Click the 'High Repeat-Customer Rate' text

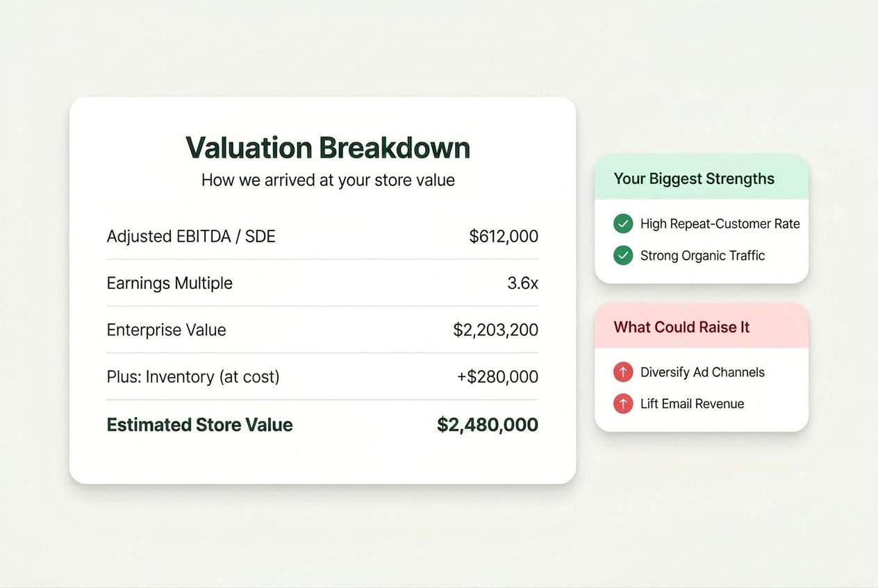pyautogui.click(x=720, y=224)
